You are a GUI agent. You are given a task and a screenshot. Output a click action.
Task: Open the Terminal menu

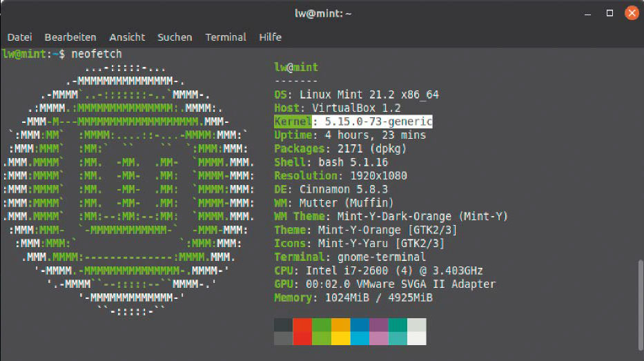226,37
